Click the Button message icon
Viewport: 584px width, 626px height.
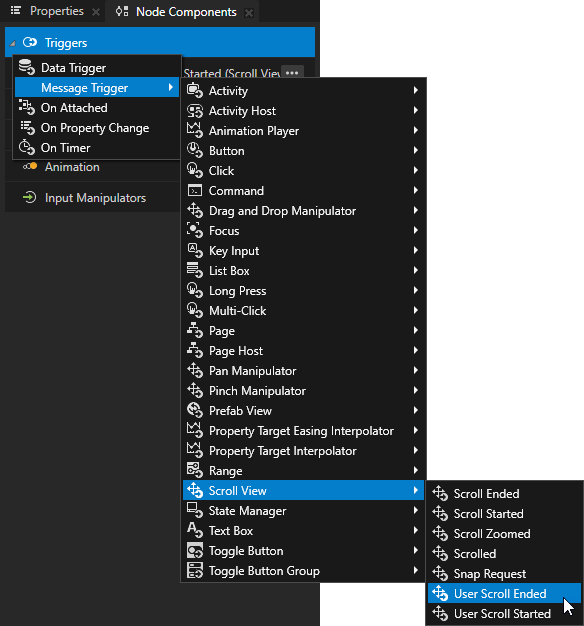(195, 151)
